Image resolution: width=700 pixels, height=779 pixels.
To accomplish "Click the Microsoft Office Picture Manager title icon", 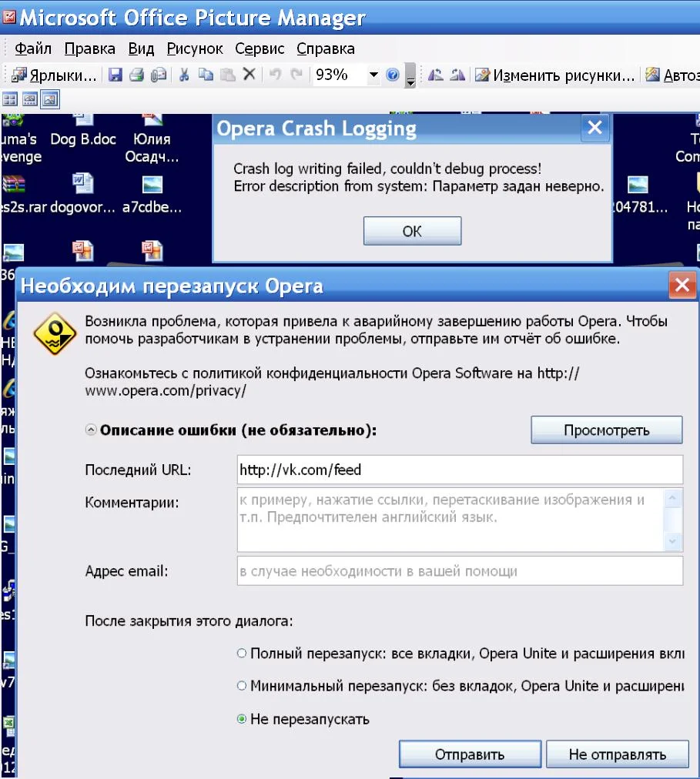I will coord(9,18).
